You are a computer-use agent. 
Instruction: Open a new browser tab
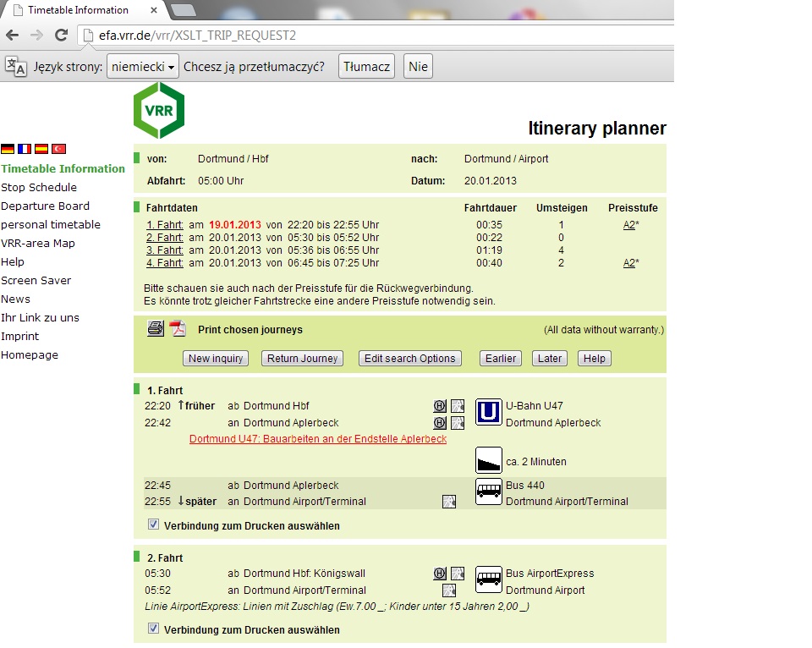tap(183, 10)
